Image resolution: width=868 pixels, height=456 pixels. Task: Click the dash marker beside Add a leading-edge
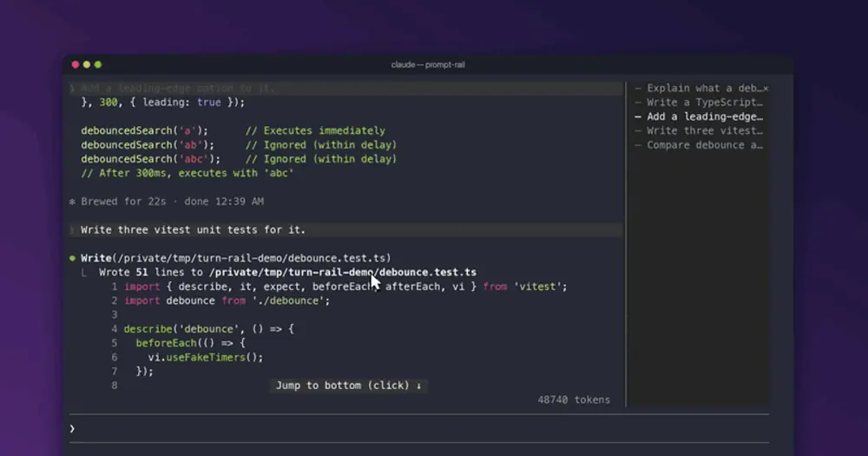638,117
